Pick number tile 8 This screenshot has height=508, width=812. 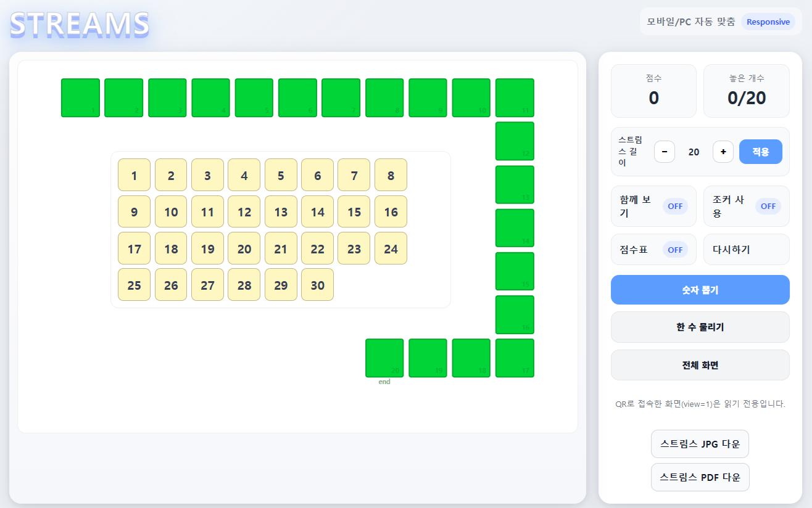(x=391, y=175)
